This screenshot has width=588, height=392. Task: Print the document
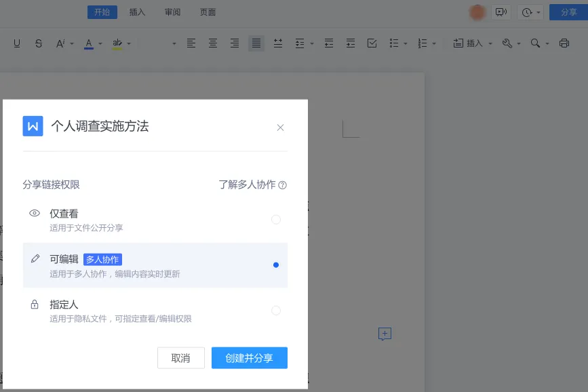click(564, 43)
